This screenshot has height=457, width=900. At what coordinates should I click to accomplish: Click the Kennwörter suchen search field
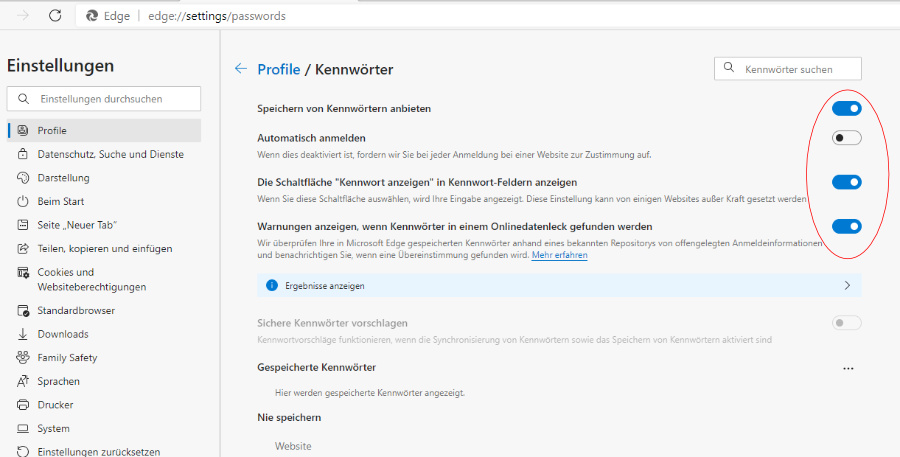[795, 69]
